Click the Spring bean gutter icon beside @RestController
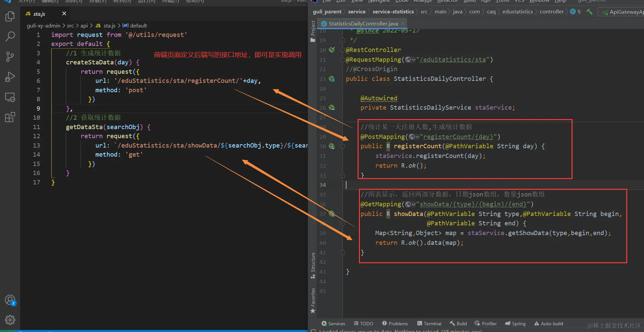The height and width of the screenshot is (332, 644). (332, 50)
